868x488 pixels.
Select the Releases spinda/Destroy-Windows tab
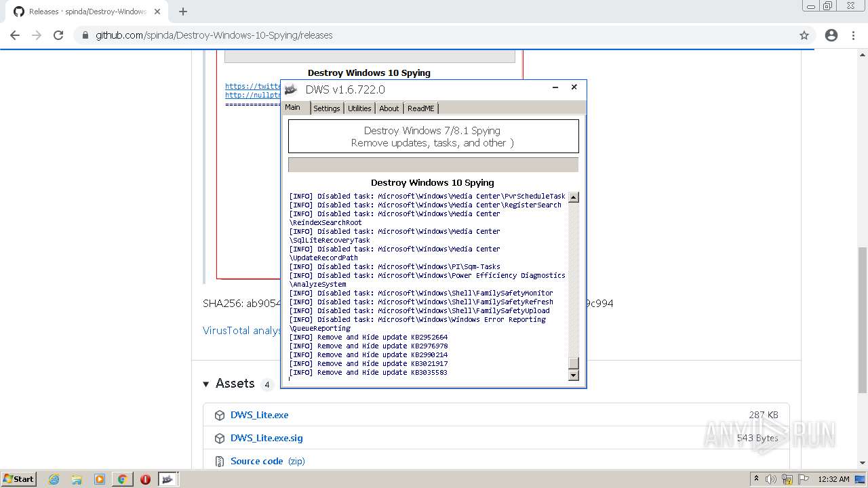[87, 12]
